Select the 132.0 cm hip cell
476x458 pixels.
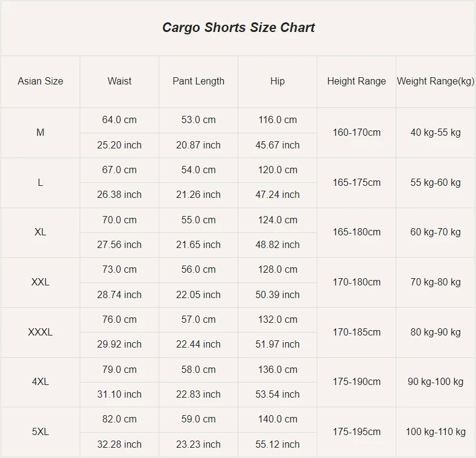278,319
